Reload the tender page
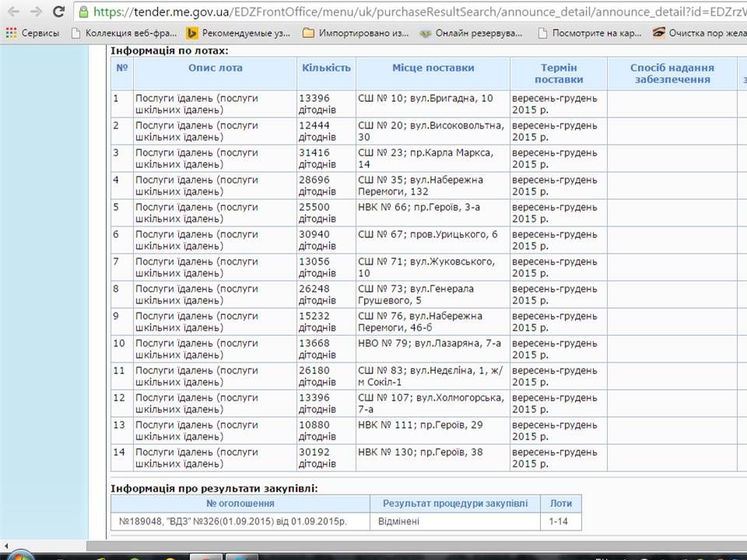The width and height of the screenshot is (747, 560). [x=58, y=12]
